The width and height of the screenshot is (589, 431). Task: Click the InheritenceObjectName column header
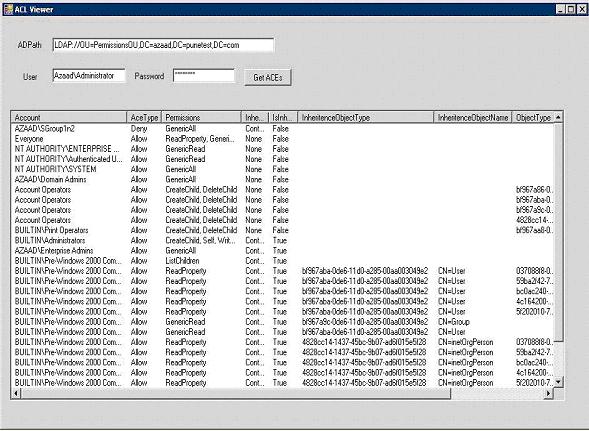pyautogui.click(x=473, y=118)
